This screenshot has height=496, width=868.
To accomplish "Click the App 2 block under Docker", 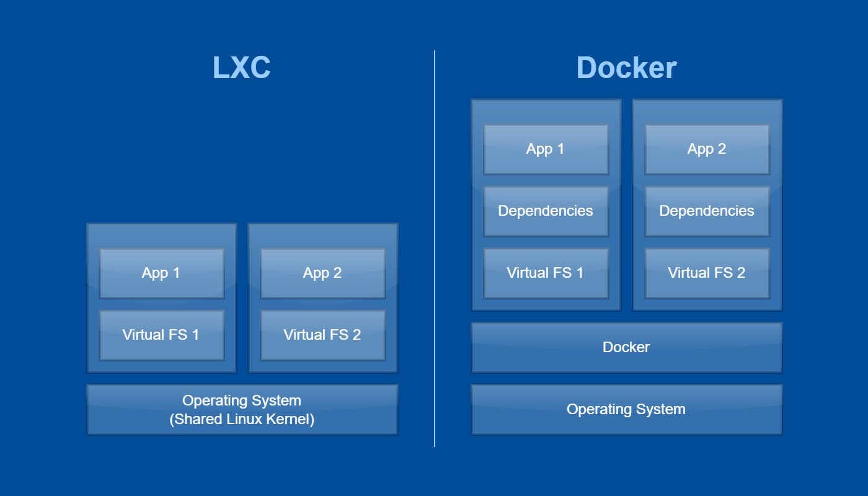I will click(707, 149).
